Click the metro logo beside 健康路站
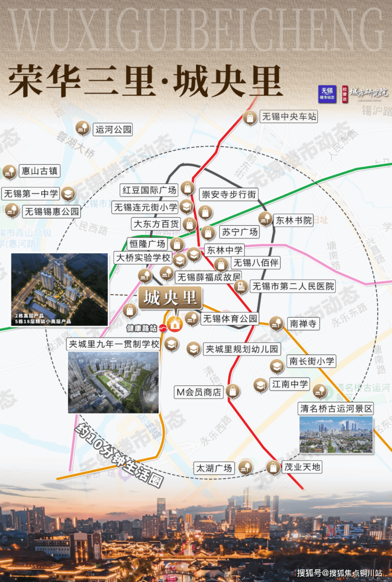Viewport: 392px width, 582px height. pos(163,328)
